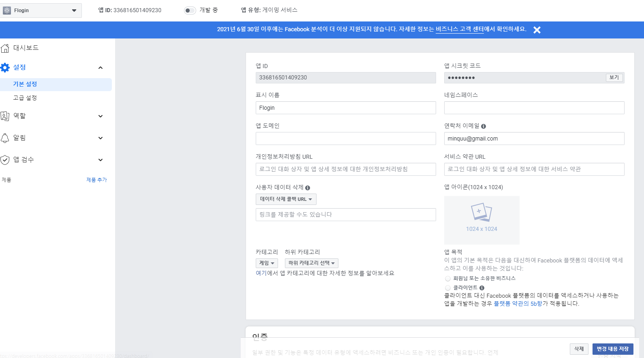The width and height of the screenshot is (644, 358).
Task: Click the 개인정보처리방침 URL field
Action: (346, 169)
